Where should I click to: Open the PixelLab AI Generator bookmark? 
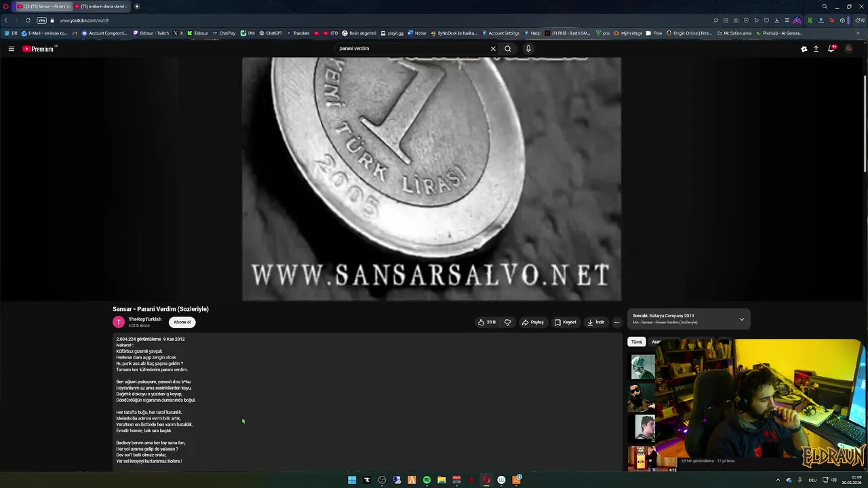pyautogui.click(x=779, y=33)
